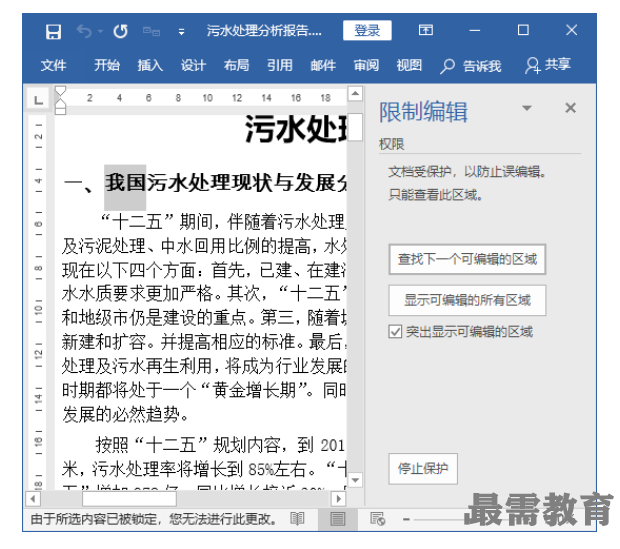Click the line 发展的必然趋势。

[x=126, y=415]
